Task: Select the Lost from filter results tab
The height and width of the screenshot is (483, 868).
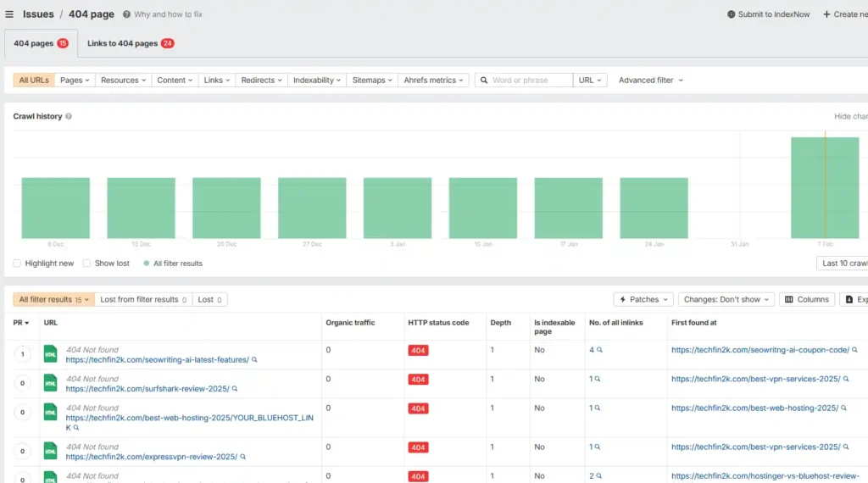Action: [x=142, y=299]
